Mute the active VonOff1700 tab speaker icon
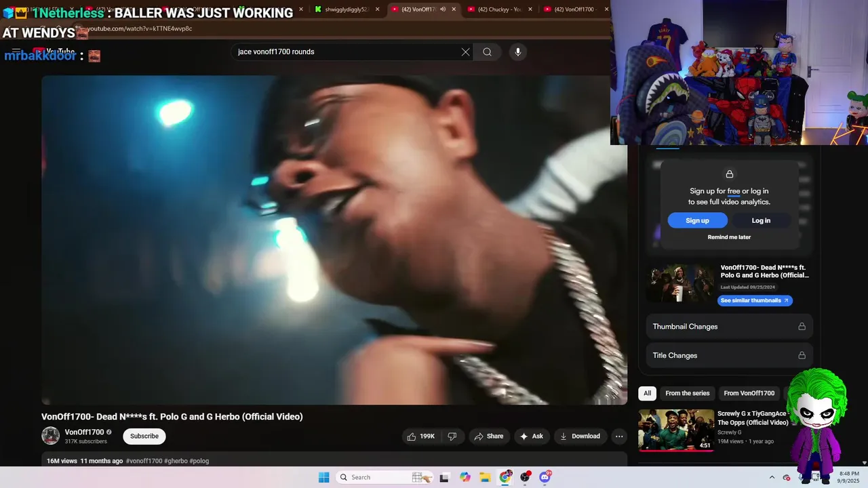 click(443, 9)
